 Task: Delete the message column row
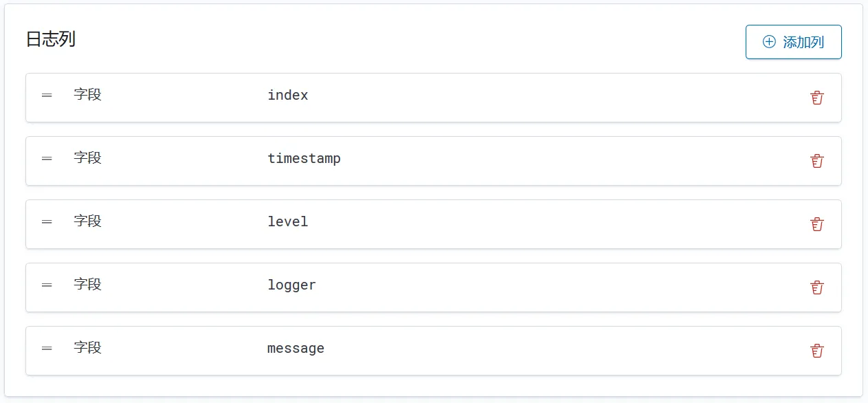pos(816,351)
